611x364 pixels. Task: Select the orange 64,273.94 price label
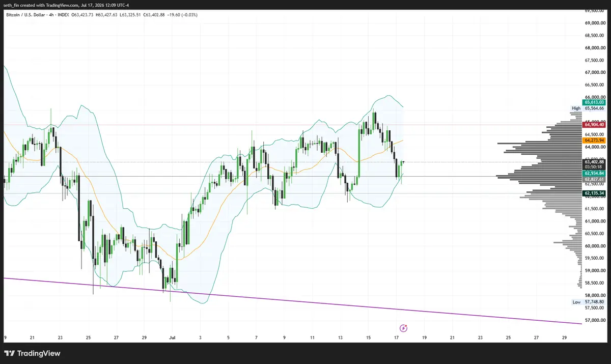[594, 139]
